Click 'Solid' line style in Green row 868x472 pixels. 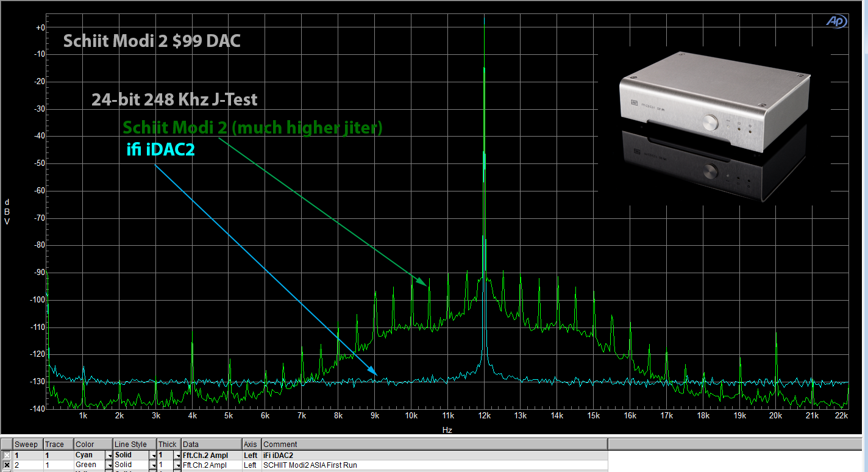click(x=131, y=465)
